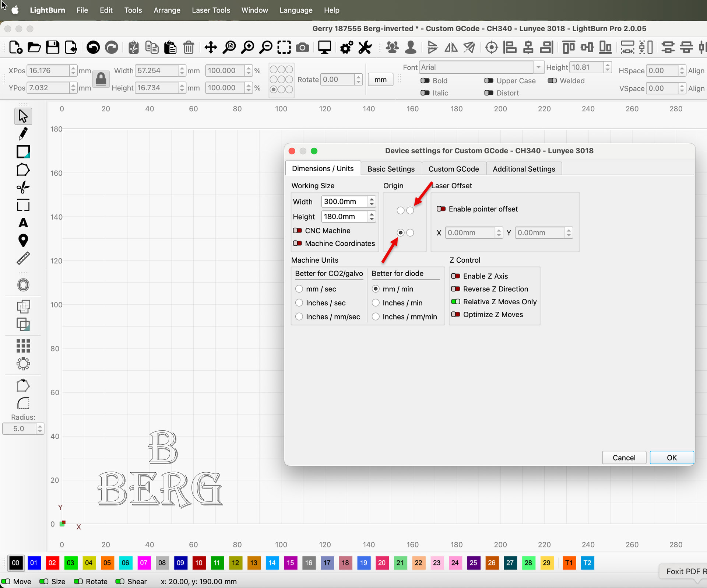This screenshot has height=588, width=707.
Task: Enable the CNC Machine toggle
Action: point(298,231)
